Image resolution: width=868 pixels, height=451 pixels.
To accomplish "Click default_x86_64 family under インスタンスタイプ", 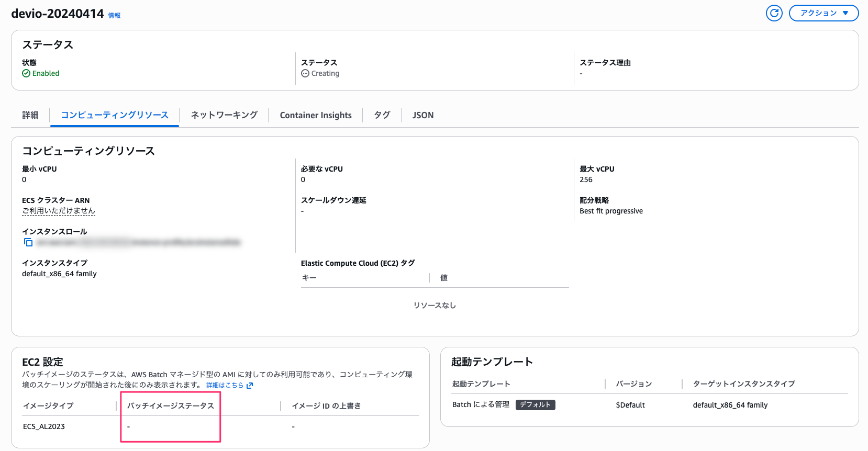I will pos(59,274).
